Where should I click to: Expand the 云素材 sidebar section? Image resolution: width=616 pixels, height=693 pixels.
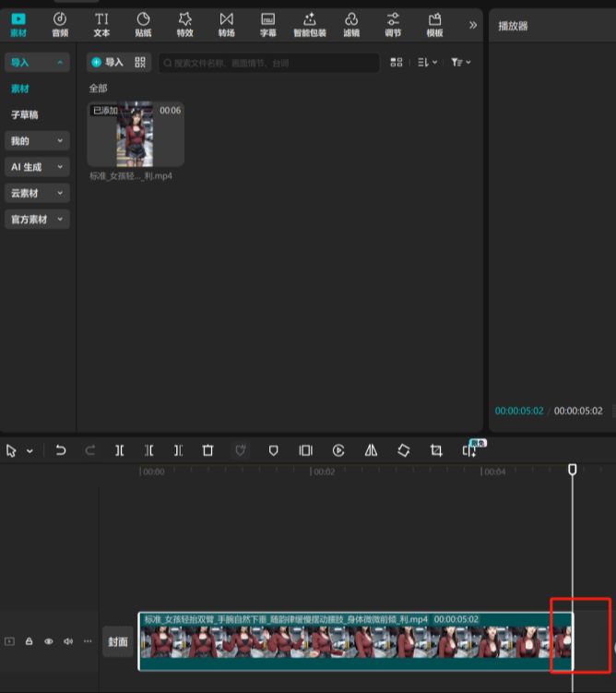pyautogui.click(x=37, y=193)
